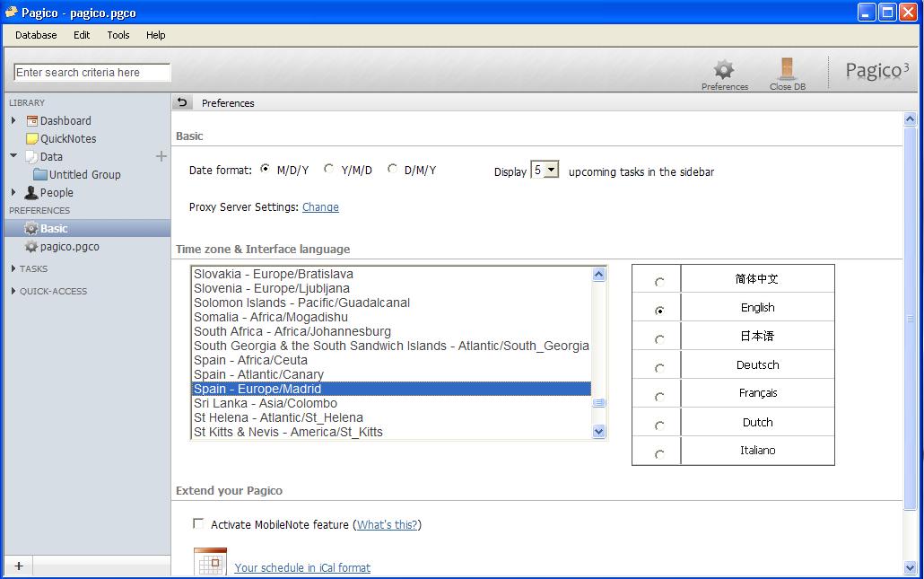Select Spain - Africa/Ceuta time zone
Image resolution: width=924 pixels, height=579 pixels.
click(392, 360)
